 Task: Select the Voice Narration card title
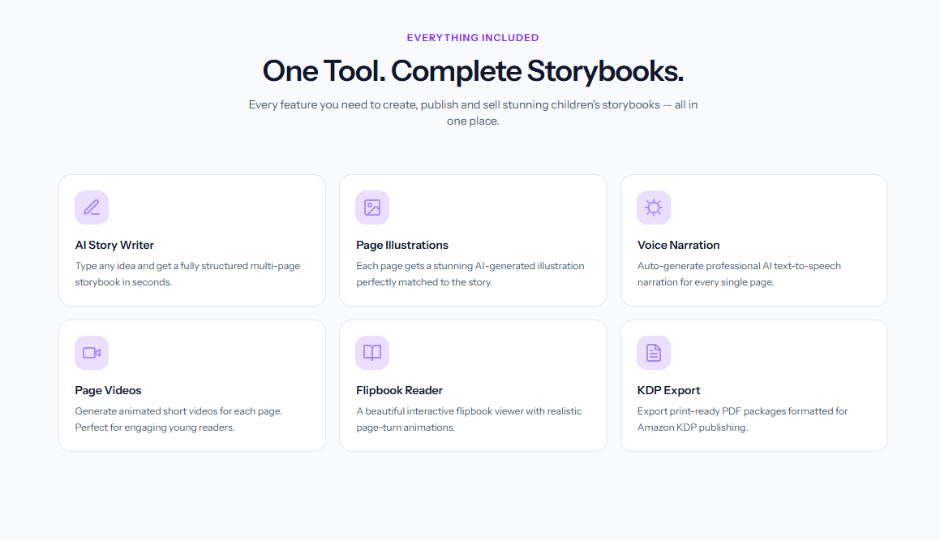tap(678, 245)
